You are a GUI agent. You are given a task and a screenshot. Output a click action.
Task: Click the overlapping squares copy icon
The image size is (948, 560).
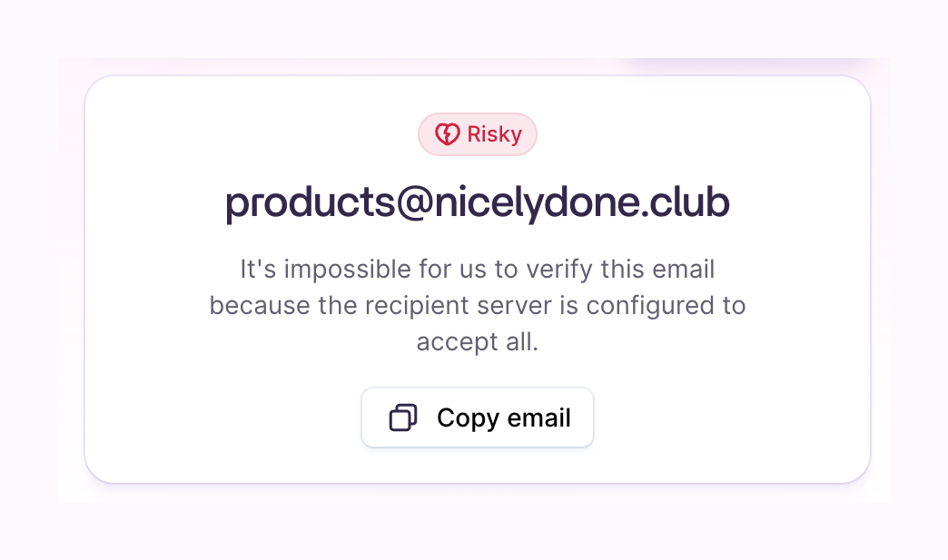pyautogui.click(x=402, y=418)
